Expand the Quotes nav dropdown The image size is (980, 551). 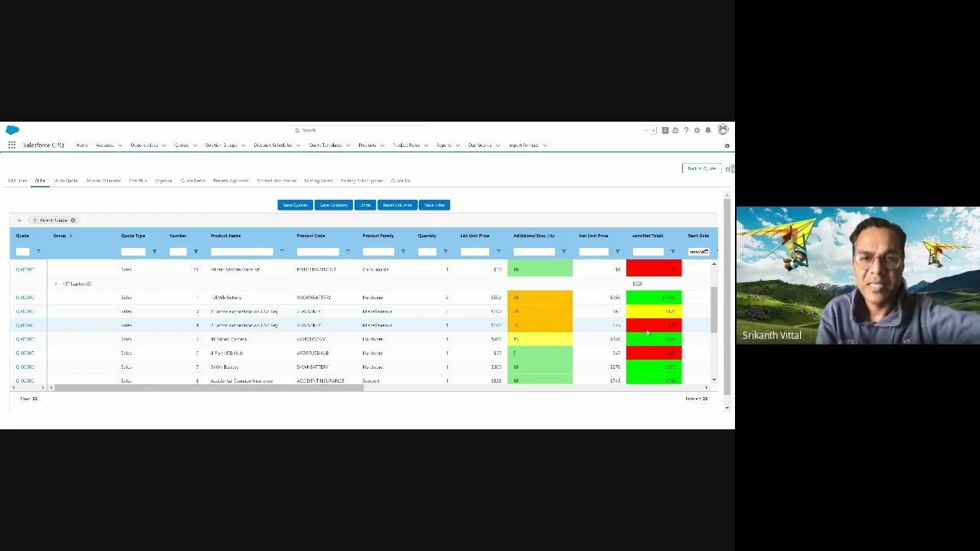pos(194,145)
